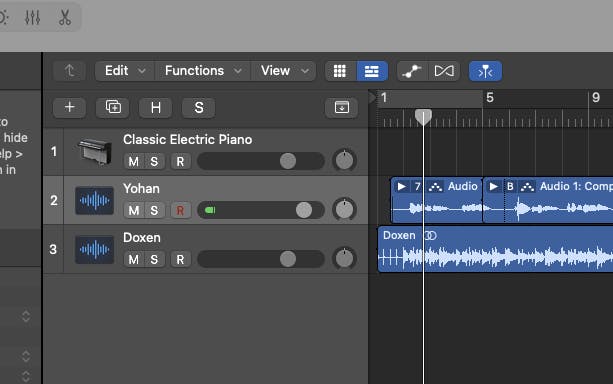
Task: Open the Edit menu
Action: click(x=125, y=71)
